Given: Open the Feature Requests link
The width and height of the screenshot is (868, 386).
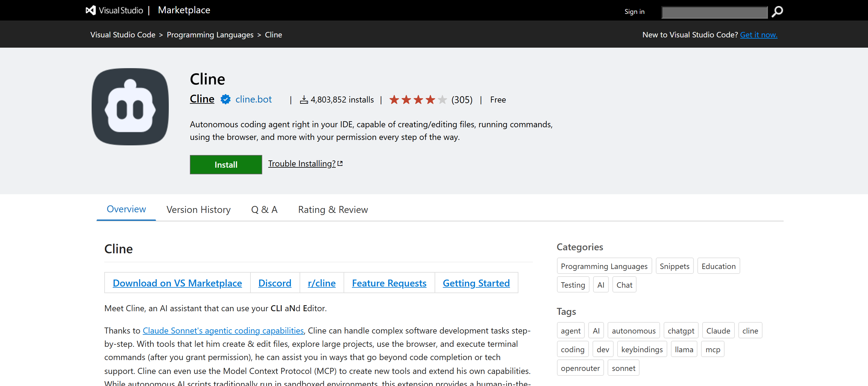Looking at the screenshot, I should click(389, 283).
